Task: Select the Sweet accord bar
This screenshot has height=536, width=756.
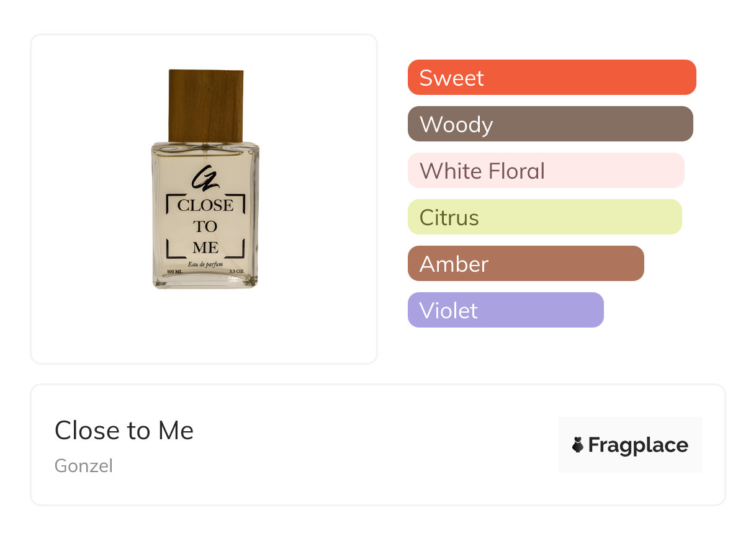Action: pos(552,78)
